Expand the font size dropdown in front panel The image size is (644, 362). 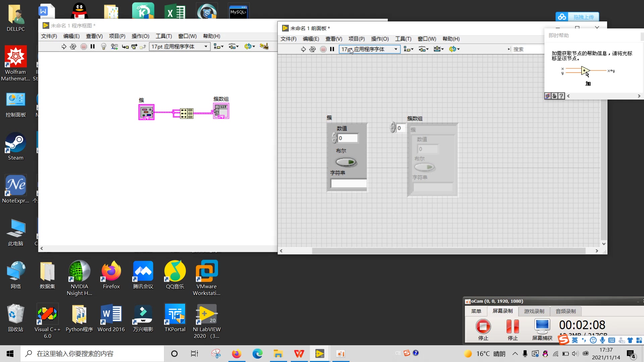click(395, 49)
